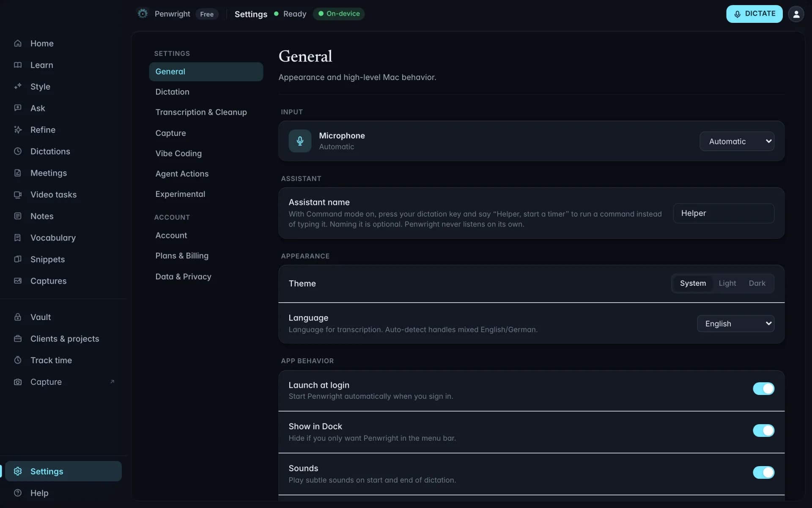This screenshot has height=508, width=812.
Task: Open the user profile avatar
Action: 796,14
